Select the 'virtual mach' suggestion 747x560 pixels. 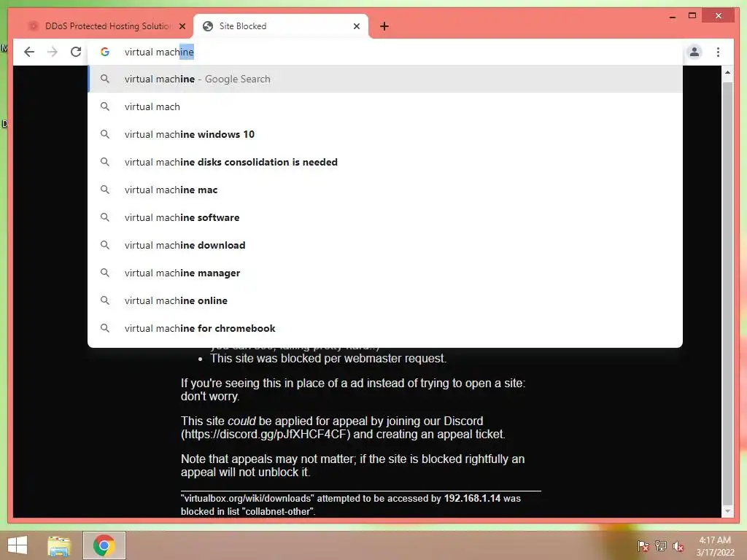(385, 106)
